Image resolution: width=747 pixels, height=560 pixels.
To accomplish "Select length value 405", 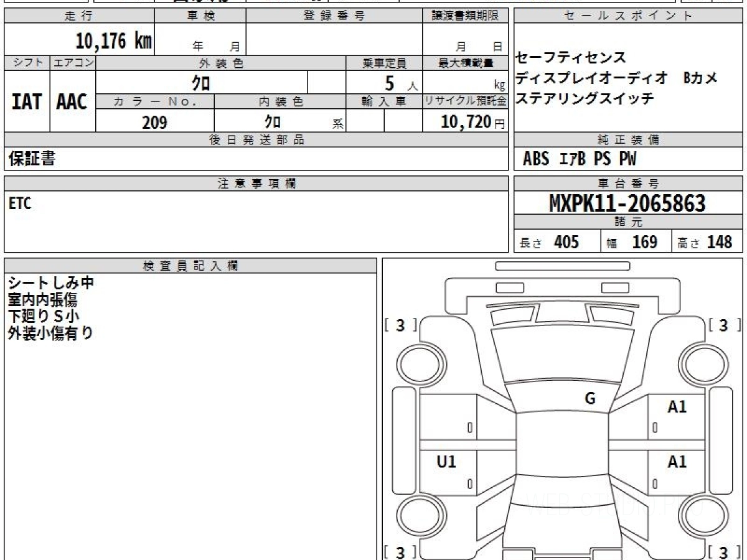I will click(566, 242).
